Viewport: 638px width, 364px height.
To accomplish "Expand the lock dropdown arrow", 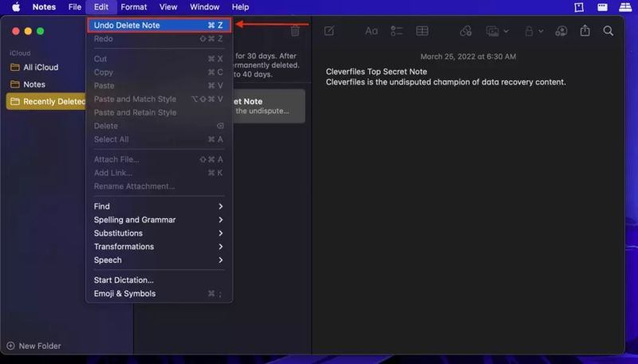I will [541, 31].
